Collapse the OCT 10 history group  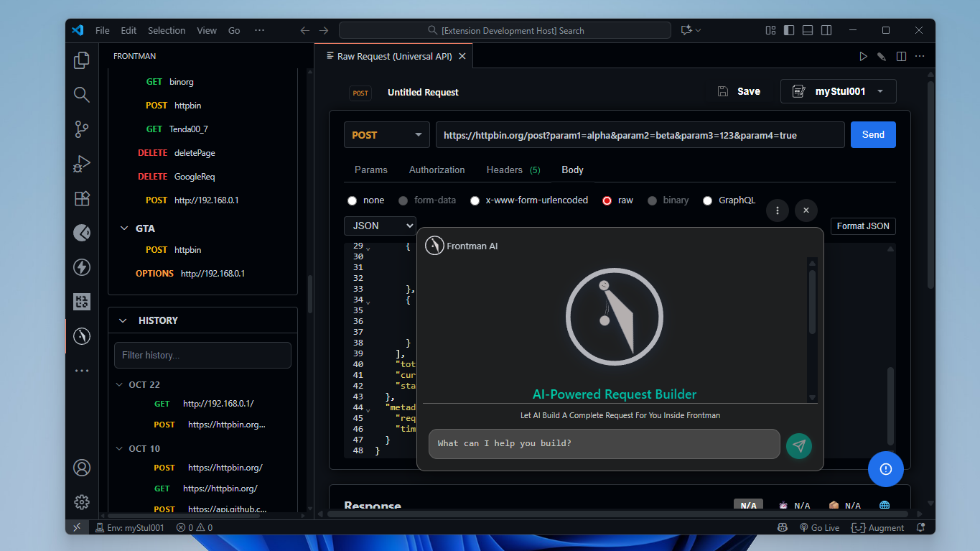(x=119, y=448)
